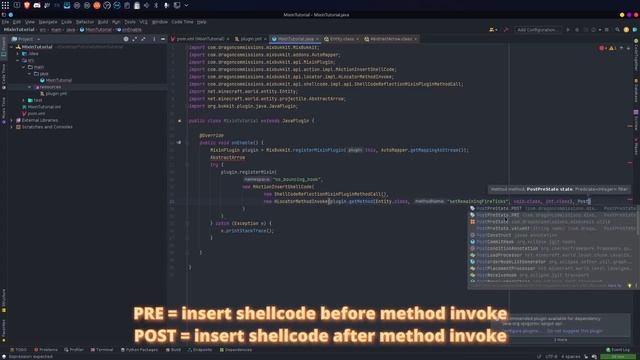This screenshot has width=640, height=360.
Task: Choose PostCommitHook from the completion list
Action: click(x=553, y=242)
